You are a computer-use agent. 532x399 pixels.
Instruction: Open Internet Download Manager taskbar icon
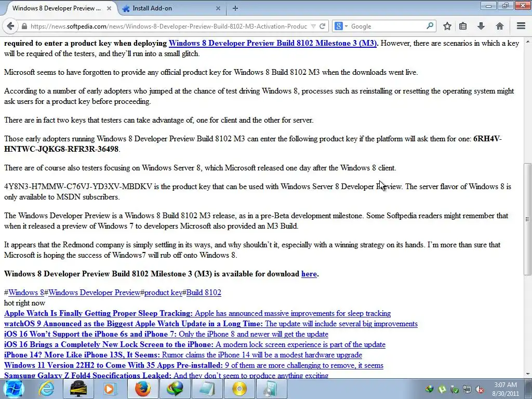[175, 389]
